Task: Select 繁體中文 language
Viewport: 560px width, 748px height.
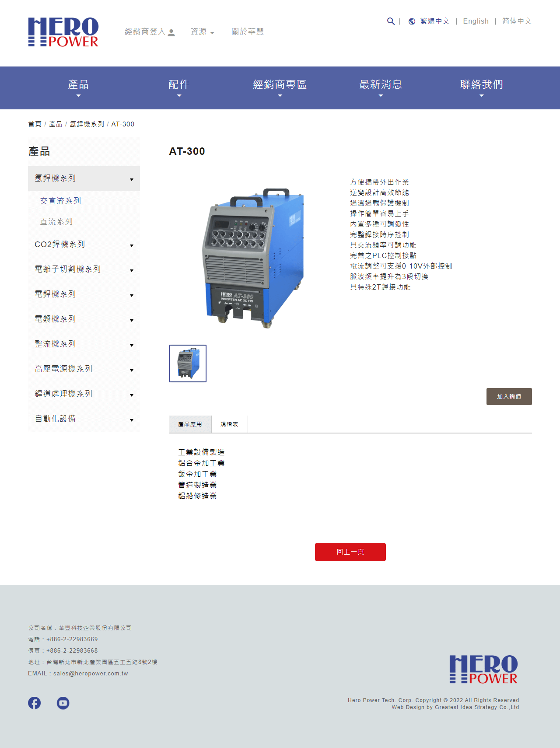Action: click(x=435, y=21)
